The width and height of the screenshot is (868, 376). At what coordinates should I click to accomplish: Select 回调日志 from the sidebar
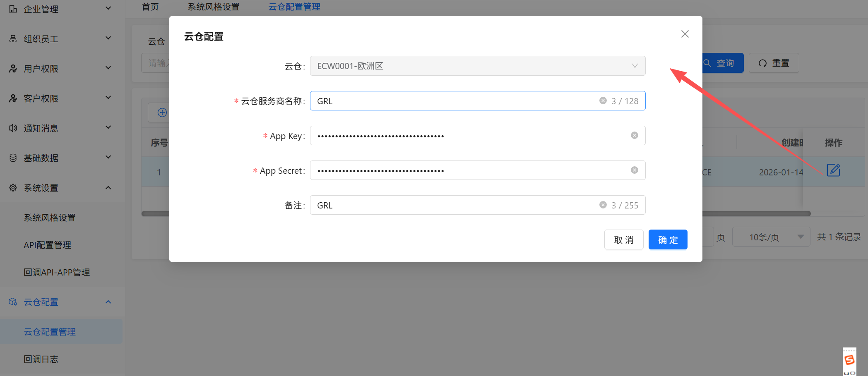(x=41, y=359)
